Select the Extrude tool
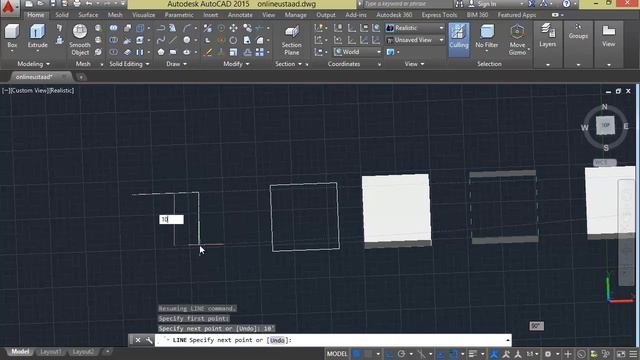This screenshot has height=360, width=640. 38,37
